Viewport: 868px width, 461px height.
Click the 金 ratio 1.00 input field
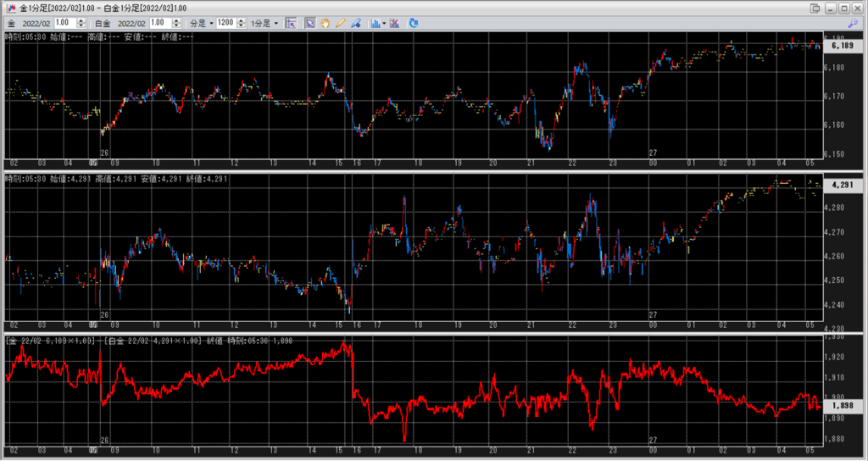point(64,23)
